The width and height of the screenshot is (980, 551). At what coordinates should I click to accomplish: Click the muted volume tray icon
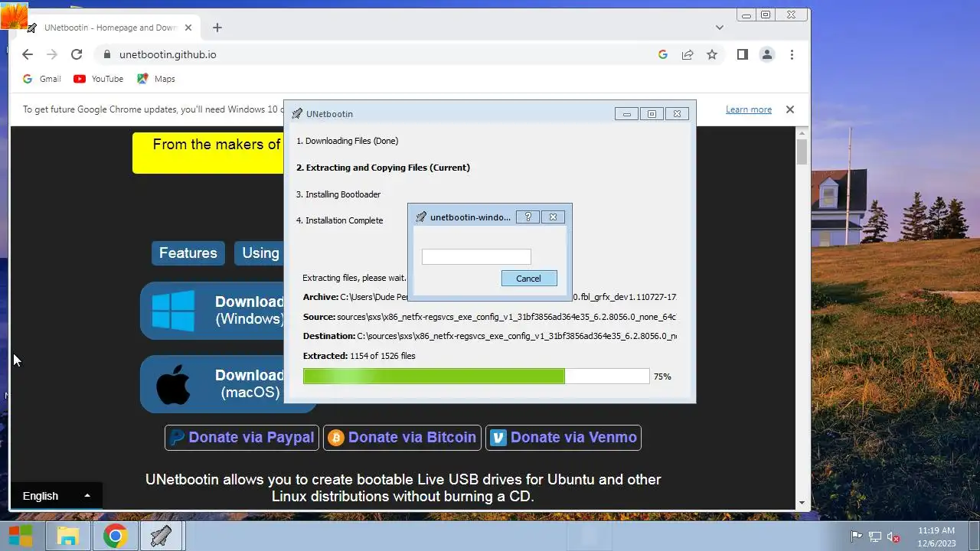click(x=893, y=536)
